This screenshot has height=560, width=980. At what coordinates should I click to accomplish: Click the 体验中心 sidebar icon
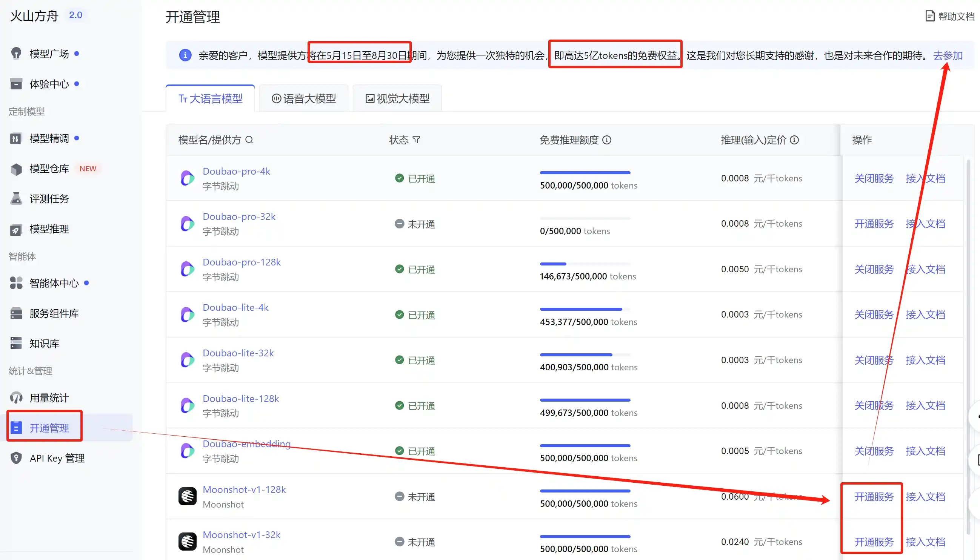(16, 84)
